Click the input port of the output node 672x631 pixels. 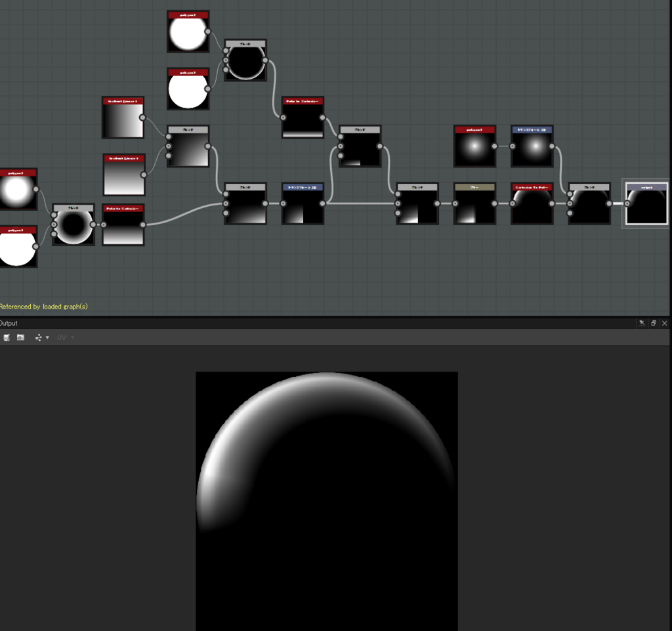[x=627, y=204]
